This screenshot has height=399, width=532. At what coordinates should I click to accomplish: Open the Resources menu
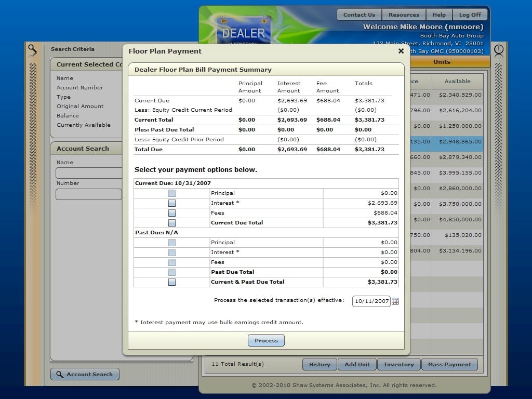404,15
